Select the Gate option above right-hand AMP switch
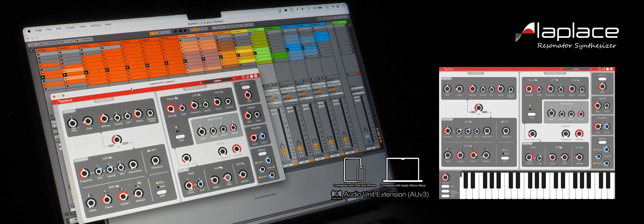The width and height of the screenshot is (644, 224). point(505,153)
